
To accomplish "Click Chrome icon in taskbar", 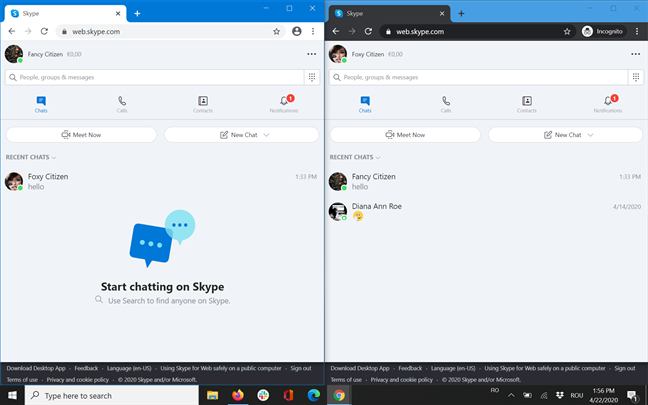I will (x=339, y=395).
